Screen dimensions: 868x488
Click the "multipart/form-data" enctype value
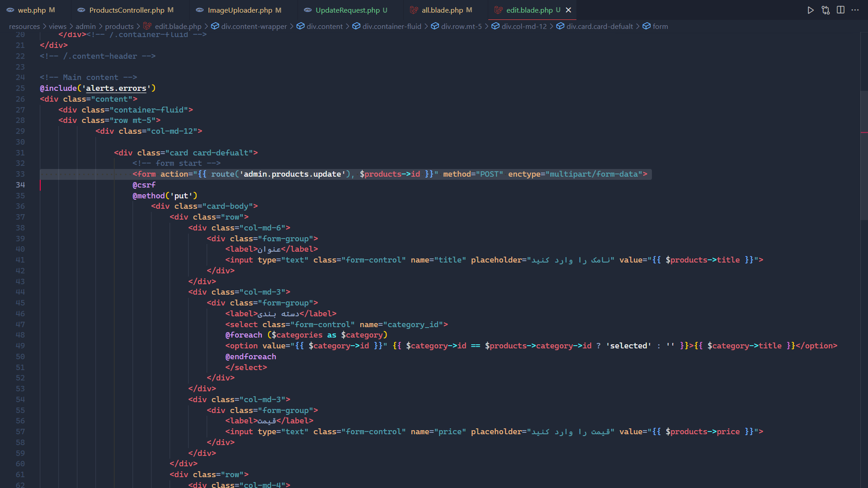tap(594, 174)
